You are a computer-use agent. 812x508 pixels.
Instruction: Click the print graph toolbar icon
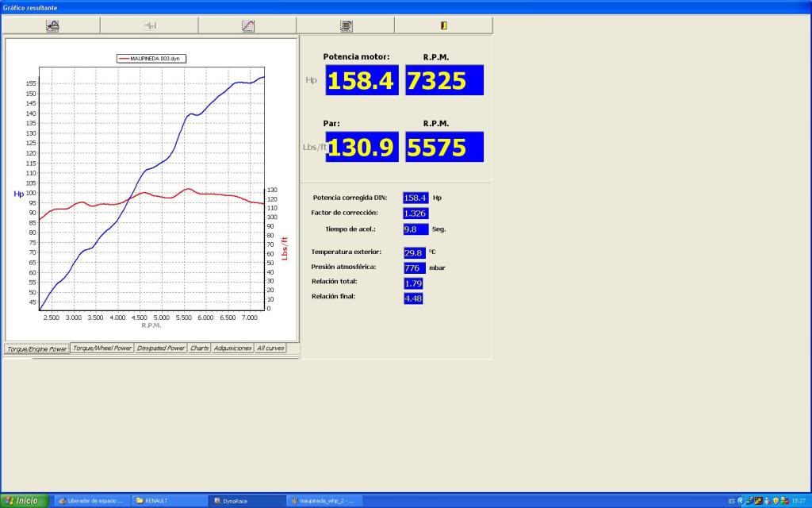coord(52,25)
